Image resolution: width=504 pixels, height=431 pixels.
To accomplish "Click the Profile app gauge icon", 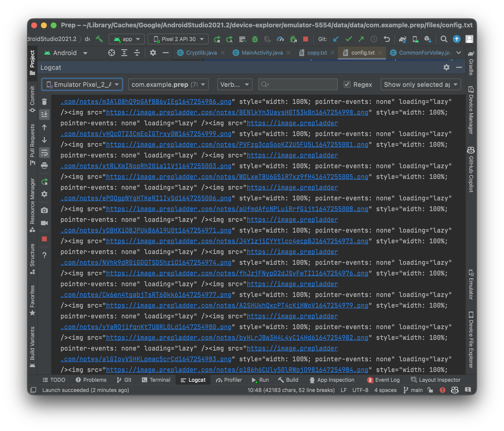I will coord(280,39).
